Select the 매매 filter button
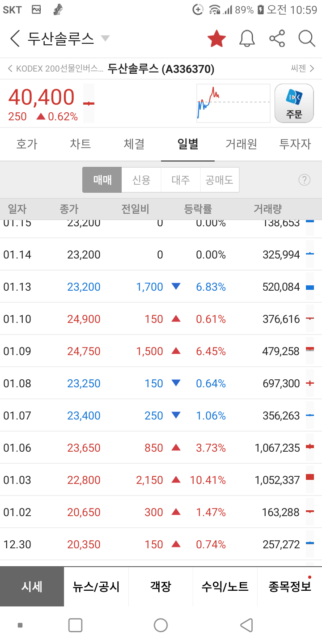This screenshot has width=322, height=644. (x=102, y=180)
